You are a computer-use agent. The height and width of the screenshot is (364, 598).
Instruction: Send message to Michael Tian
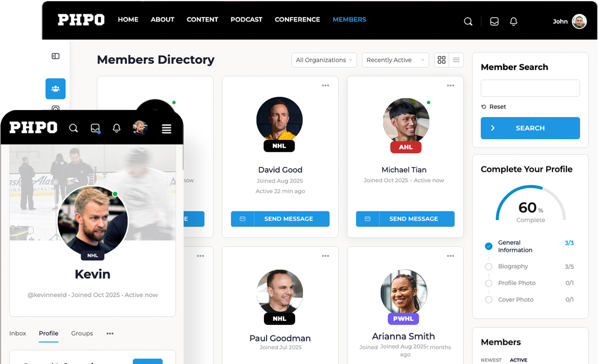click(x=405, y=219)
